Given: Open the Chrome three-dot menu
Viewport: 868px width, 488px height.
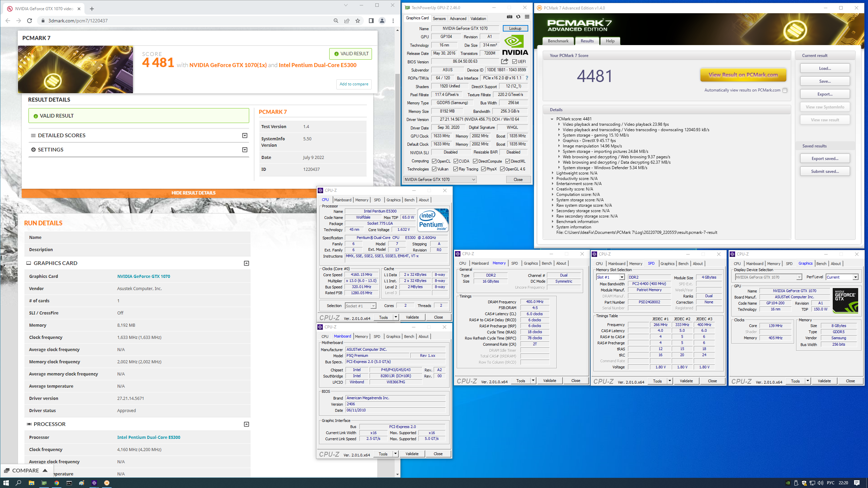Looking at the screenshot, I should pyautogui.click(x=393, y=21).
